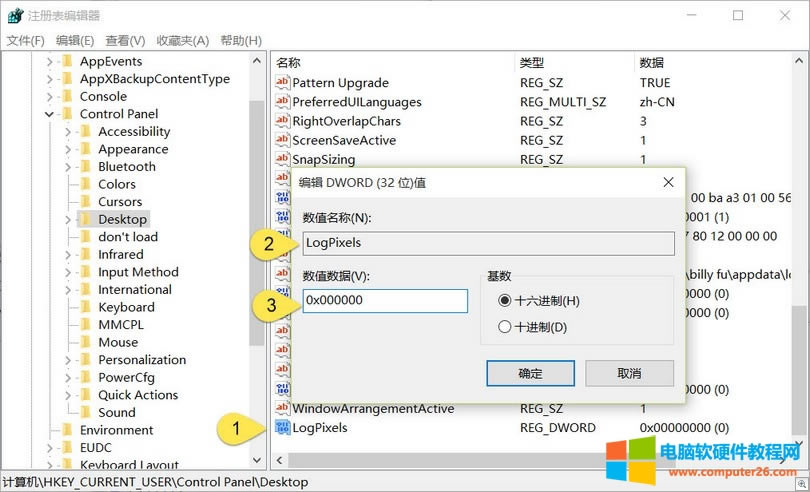
Task: Expand the Accessibility tree node
Action: pos(68,132)
